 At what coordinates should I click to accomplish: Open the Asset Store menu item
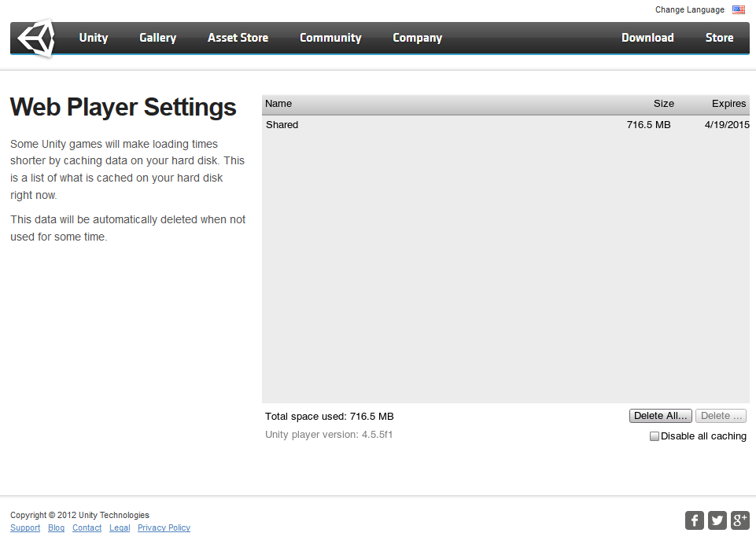pyautogui.click(x=238, y=38)
